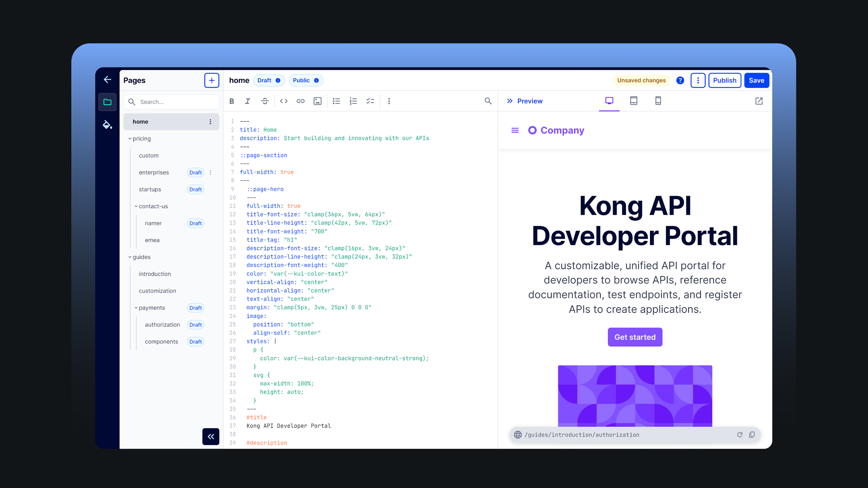
Task: Open options menu for home page
Action: (210, 122)
